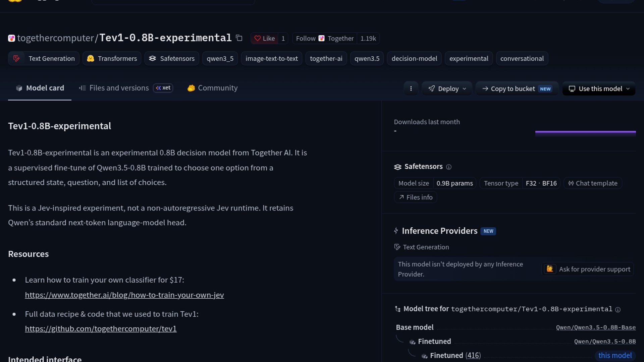The width and height of the screenshot is (644, 362).
Task: Open the github.com/togethercomputer/tev1 repository link
Action: (x=101, y=329)
